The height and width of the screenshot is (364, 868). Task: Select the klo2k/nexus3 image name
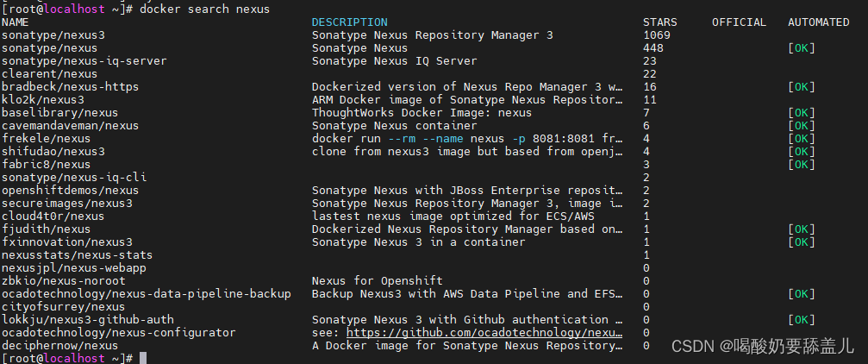(43, 100)
